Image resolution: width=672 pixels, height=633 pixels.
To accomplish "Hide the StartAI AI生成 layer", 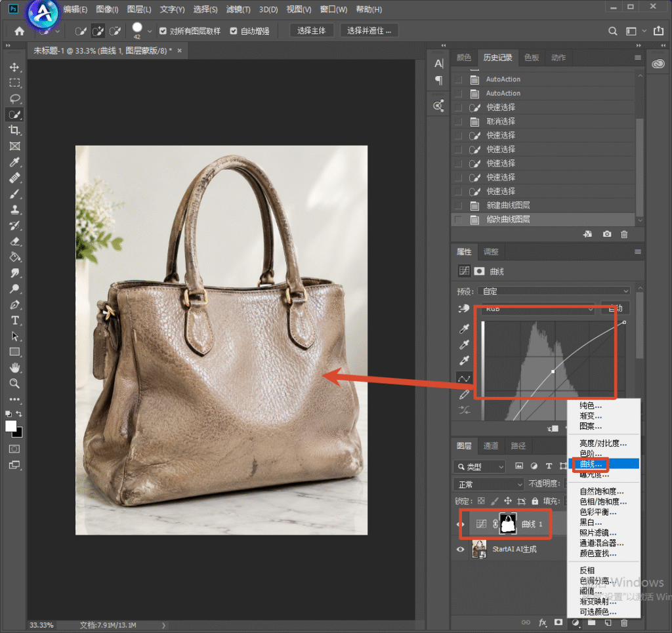I will [x=461, y=550].
